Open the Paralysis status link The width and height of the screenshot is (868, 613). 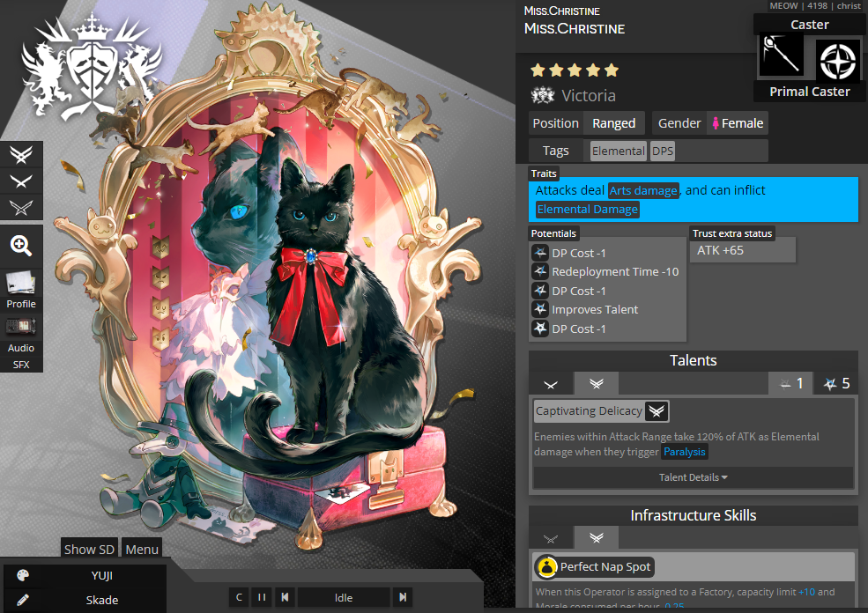click(x=684, y=452)
